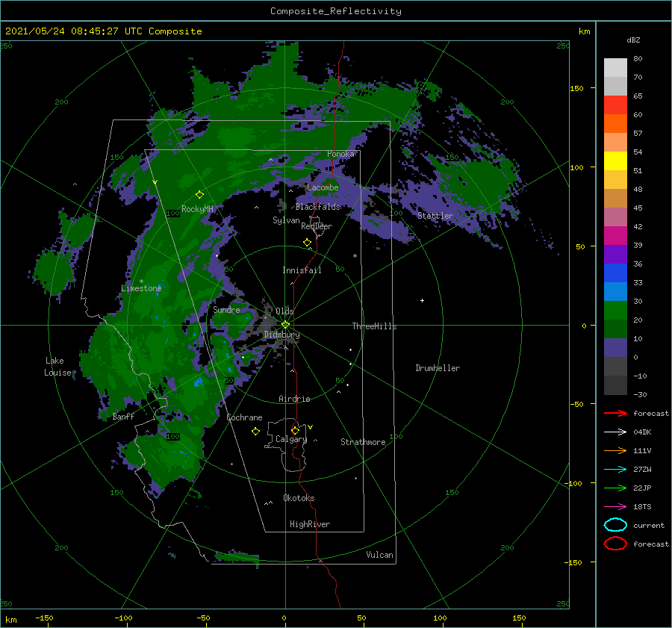Screen dimensions: 672x628
Task: Click the slate purple 10 dBZ swatch
Action: 615,347
